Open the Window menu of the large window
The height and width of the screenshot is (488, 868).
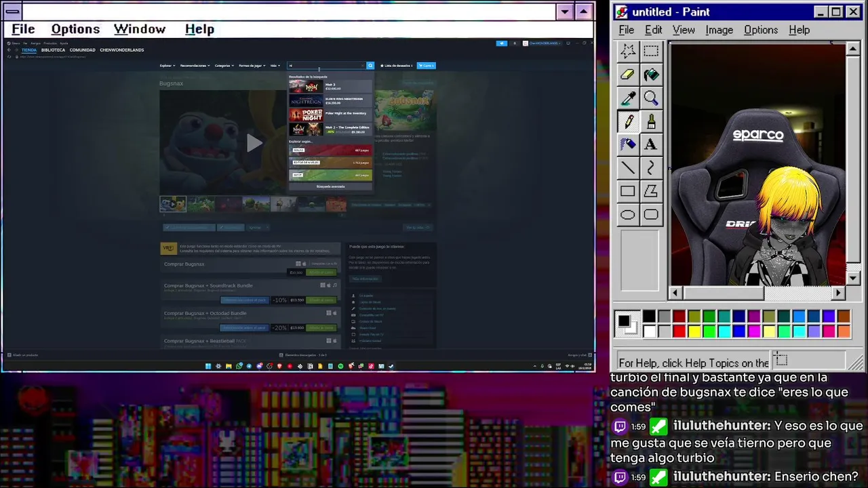pyautogui.click(x=140, y=29)
